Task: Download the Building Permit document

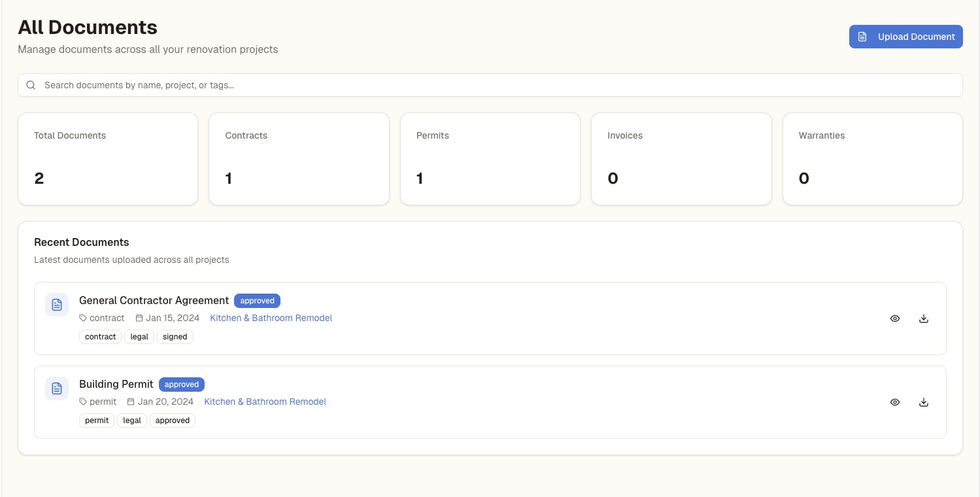Action: [x=924, y=402]
